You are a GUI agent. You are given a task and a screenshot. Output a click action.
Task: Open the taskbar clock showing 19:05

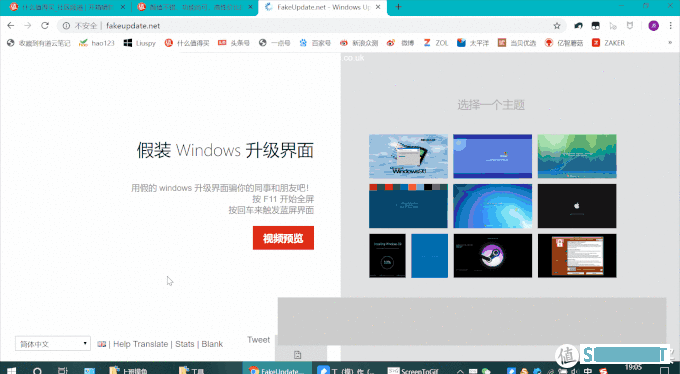click(x=633, y=368)
